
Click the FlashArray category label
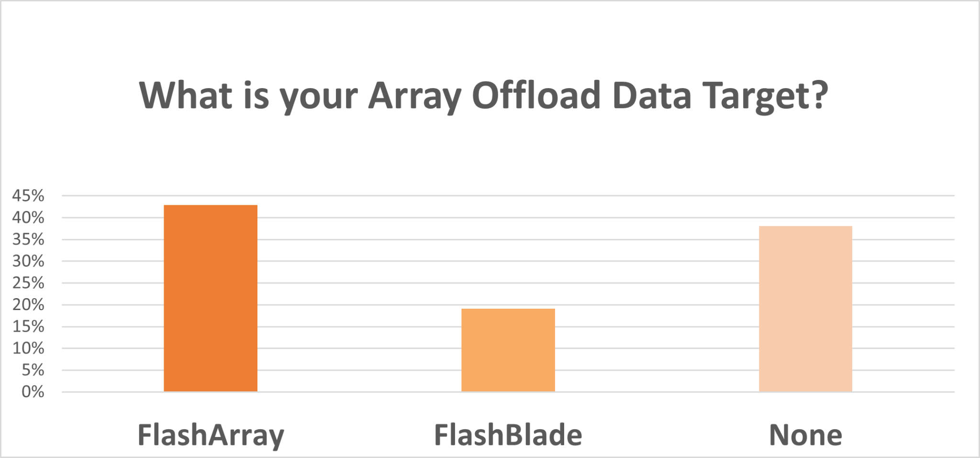[x=211, y=436]
